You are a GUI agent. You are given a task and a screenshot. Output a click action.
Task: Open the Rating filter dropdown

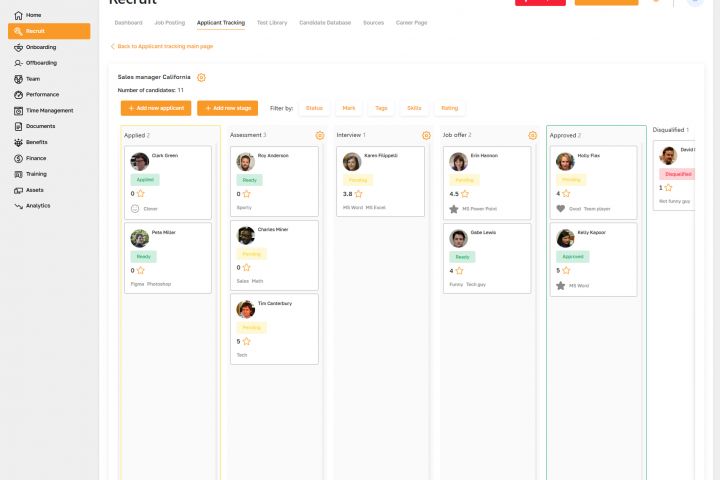point(450,108)
